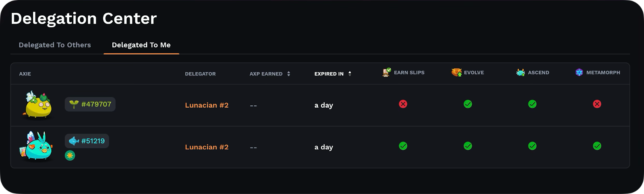The height and width of the screenshot is (194, 644).
Task: Sort by Expired In column arrows
Action: [350, 74]
